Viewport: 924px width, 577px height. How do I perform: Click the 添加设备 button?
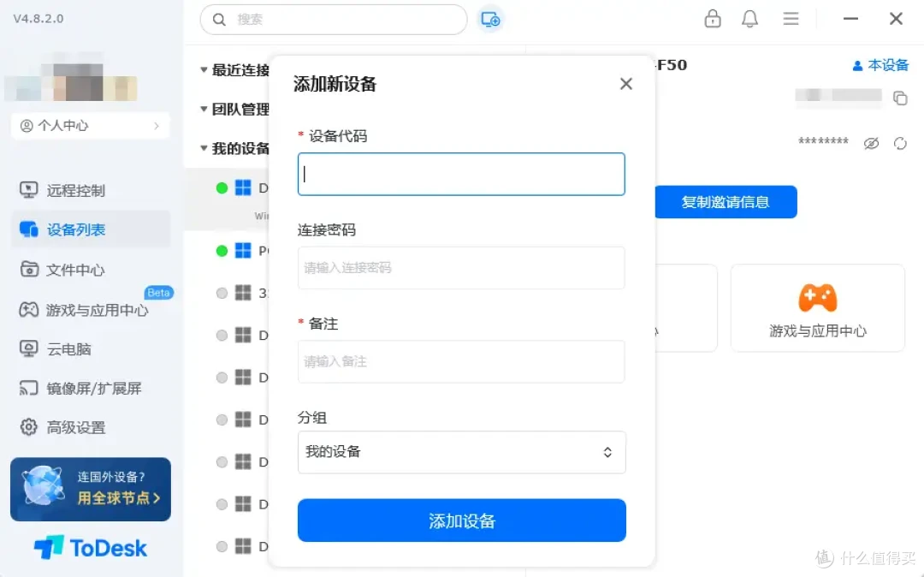(461, 520)
